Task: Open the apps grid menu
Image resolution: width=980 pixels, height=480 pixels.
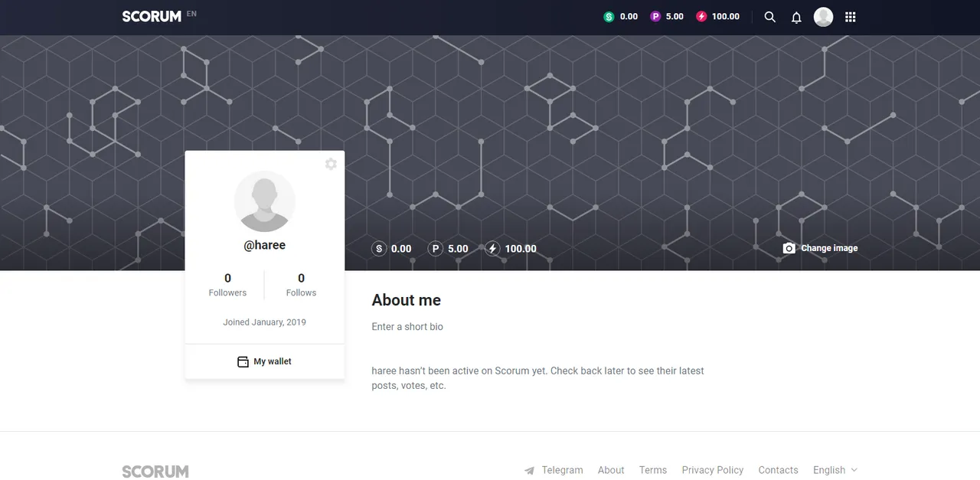Action: [x=850, y=17]
